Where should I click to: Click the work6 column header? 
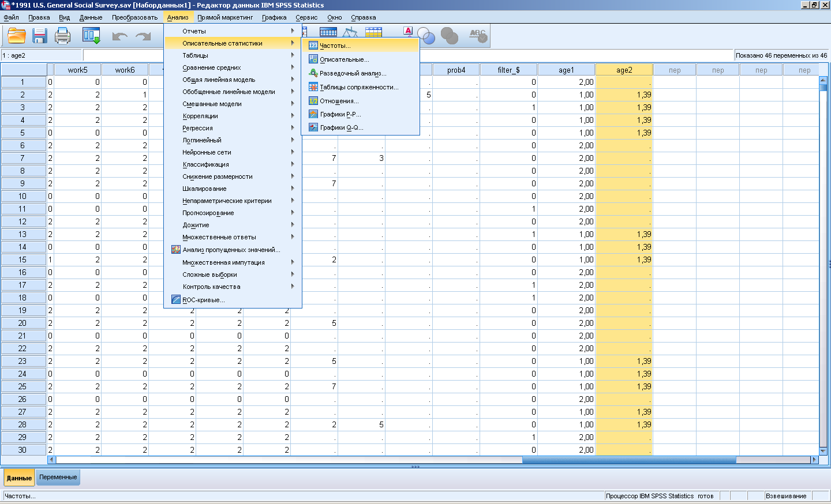point(125,70)
